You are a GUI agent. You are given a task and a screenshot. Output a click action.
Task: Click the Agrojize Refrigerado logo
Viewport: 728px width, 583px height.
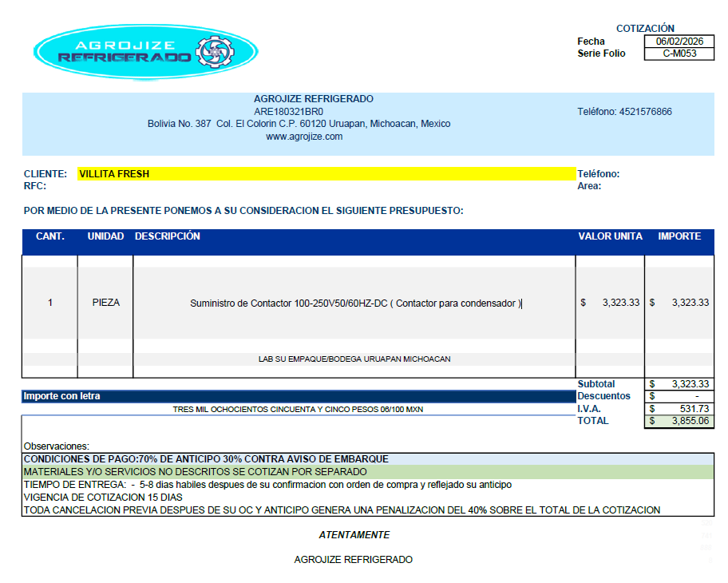tap(147, 51)
